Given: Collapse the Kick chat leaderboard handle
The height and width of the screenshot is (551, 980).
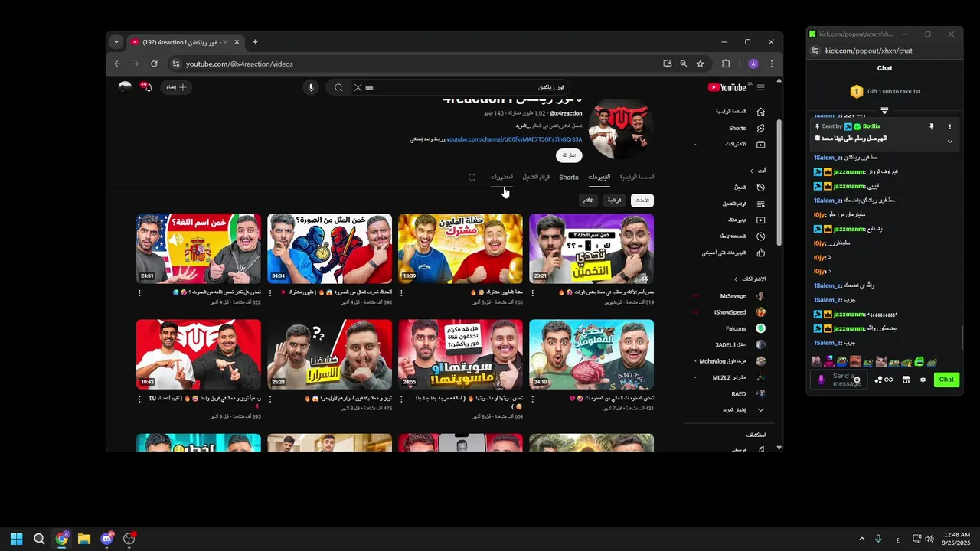Looking at the screenshot, I should click(884, 111).
